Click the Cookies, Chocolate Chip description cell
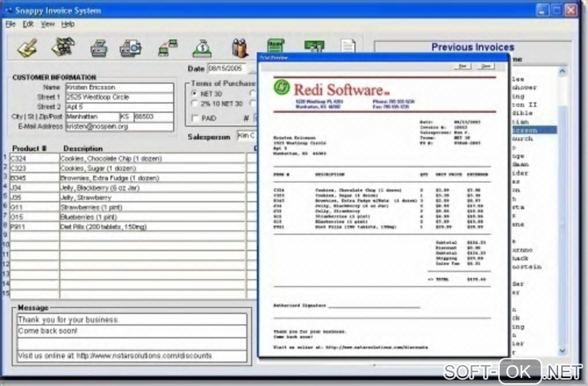This screenshot has height=386, width=588. tap(152, 159)
